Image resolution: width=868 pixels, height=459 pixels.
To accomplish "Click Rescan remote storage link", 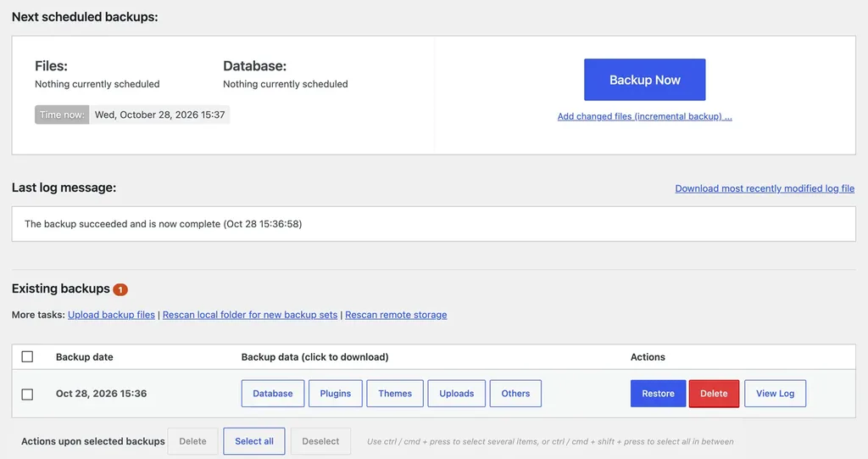I will click(396, 315).
